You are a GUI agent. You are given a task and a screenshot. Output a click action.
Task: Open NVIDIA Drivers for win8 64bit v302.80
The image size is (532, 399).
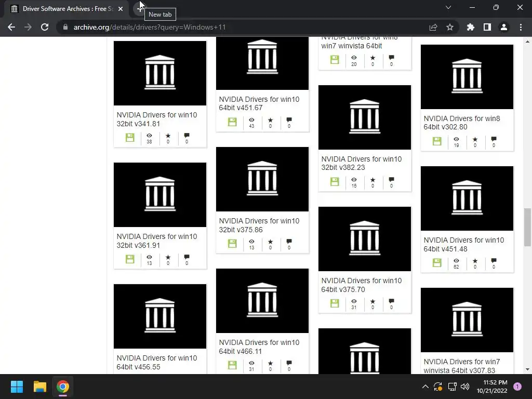(x=462, y=123)
